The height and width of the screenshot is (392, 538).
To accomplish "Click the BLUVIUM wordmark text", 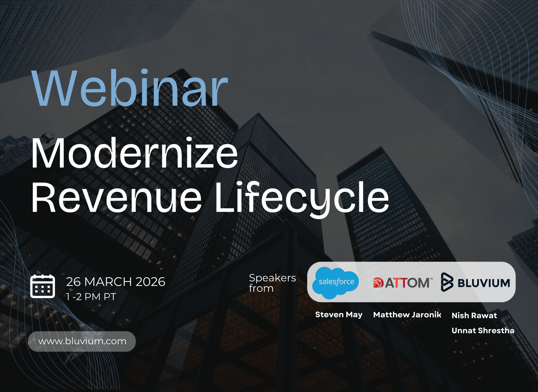I will 484,283.
